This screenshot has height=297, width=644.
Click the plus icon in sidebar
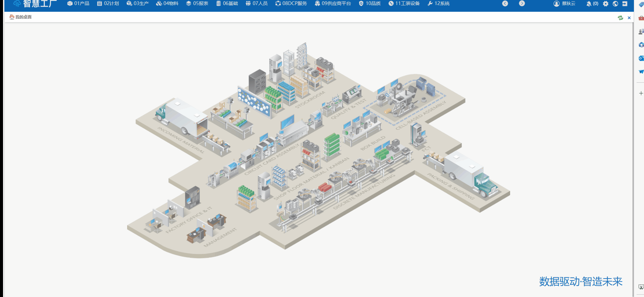coord(641,93)
